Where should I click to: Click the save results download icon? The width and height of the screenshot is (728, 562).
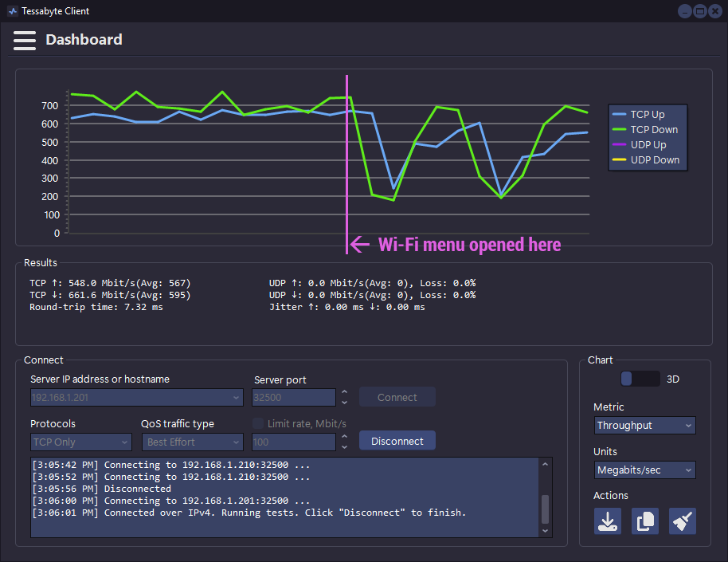pos(608,521)
